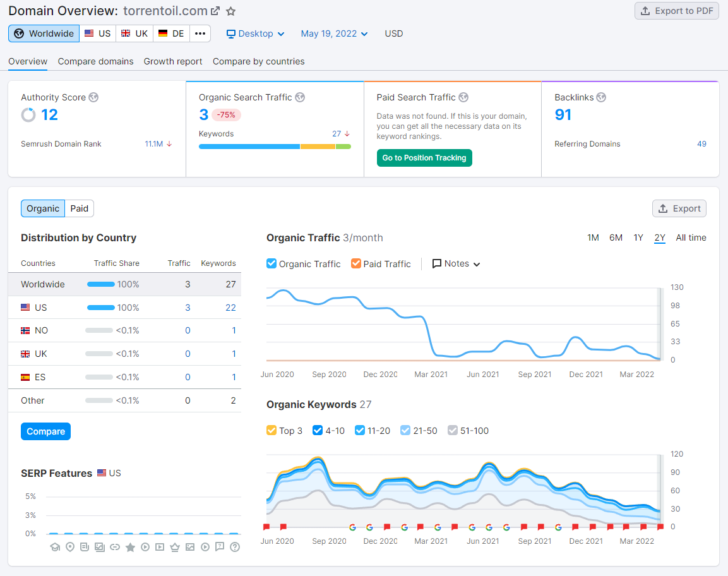
Task: Select the Organic data toggle
Action: click(43, 208)
